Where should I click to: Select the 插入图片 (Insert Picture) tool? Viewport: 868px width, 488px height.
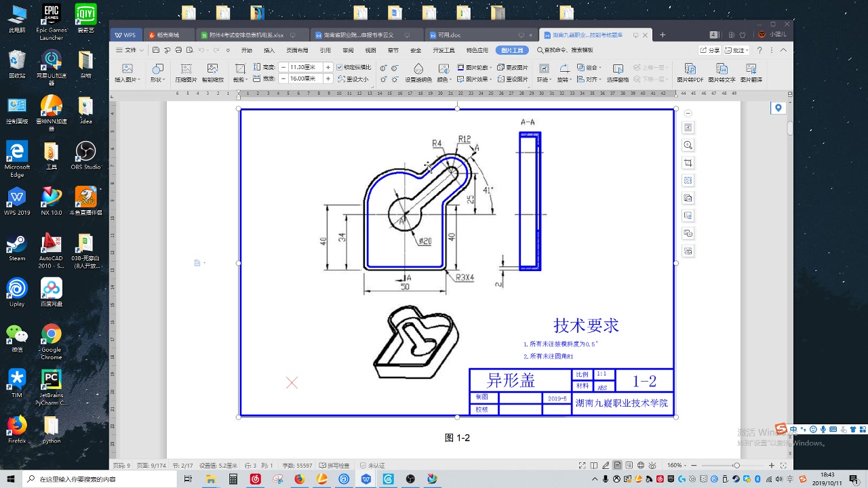(x=127, y=73)
